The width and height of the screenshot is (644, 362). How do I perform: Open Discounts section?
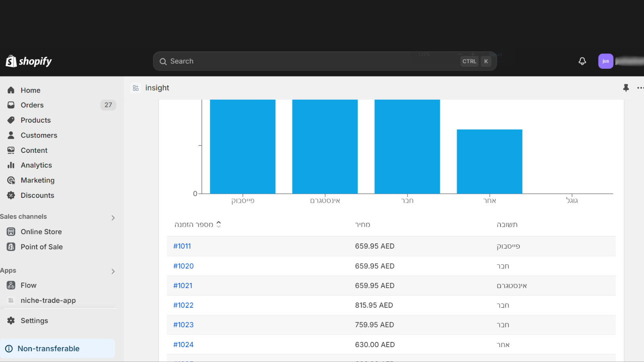[x=37, y=195]
